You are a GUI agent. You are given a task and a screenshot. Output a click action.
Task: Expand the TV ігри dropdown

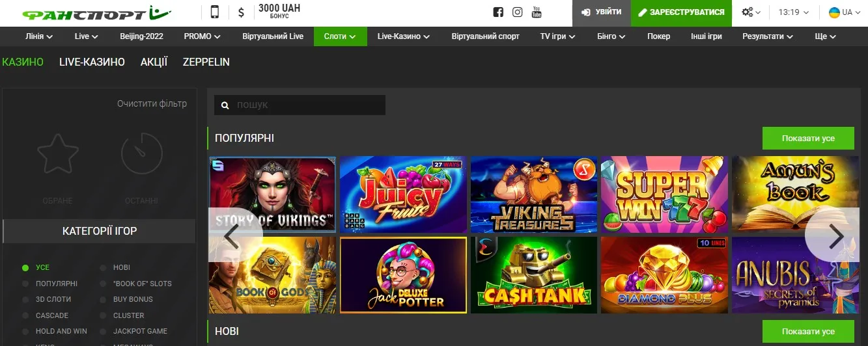(x=557, y=36)
